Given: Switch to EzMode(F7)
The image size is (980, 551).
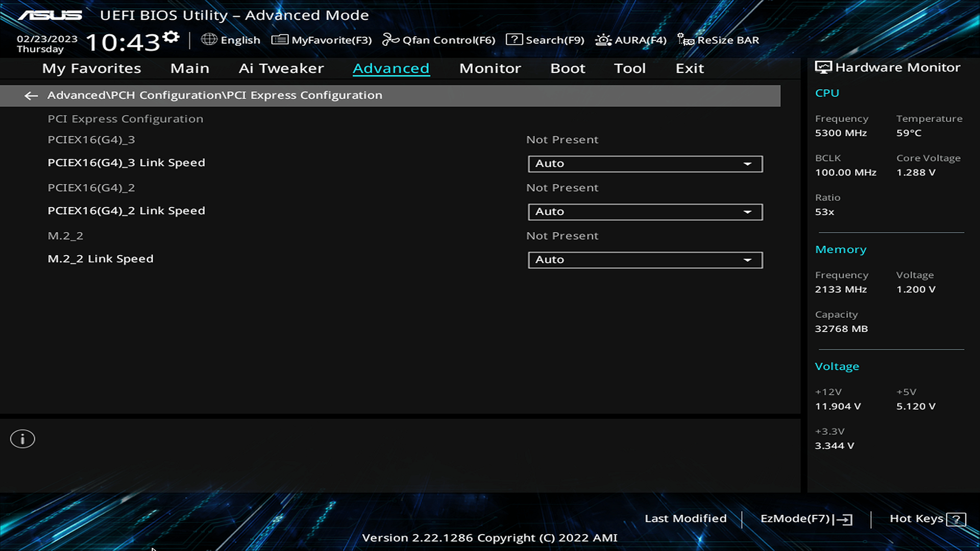Looking at the screenshot, I should pos(806,519).
